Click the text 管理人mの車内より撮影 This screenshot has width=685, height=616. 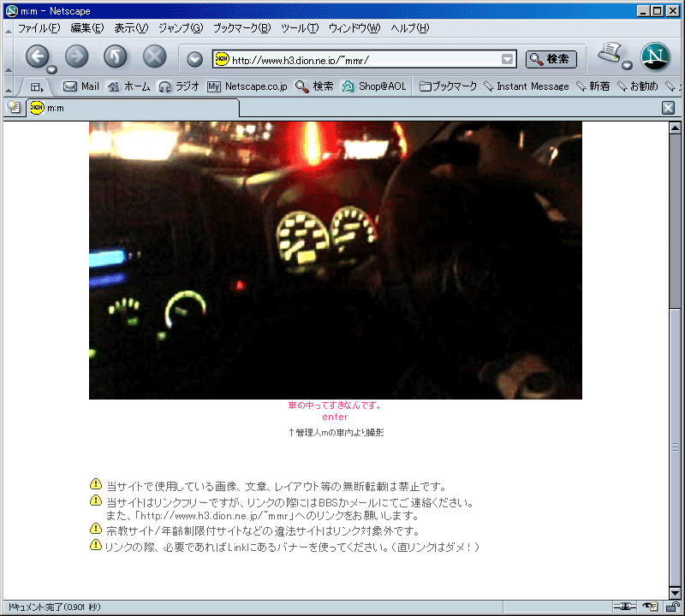click(x=340, y=433)
